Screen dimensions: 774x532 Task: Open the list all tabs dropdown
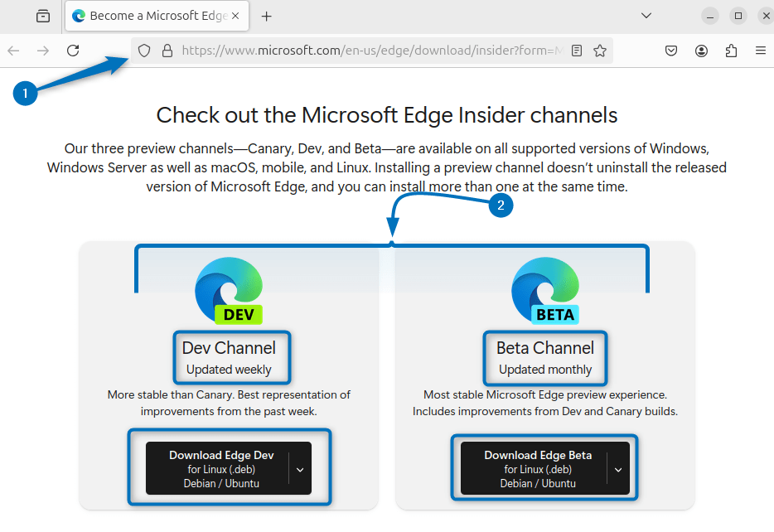point(646,16)
